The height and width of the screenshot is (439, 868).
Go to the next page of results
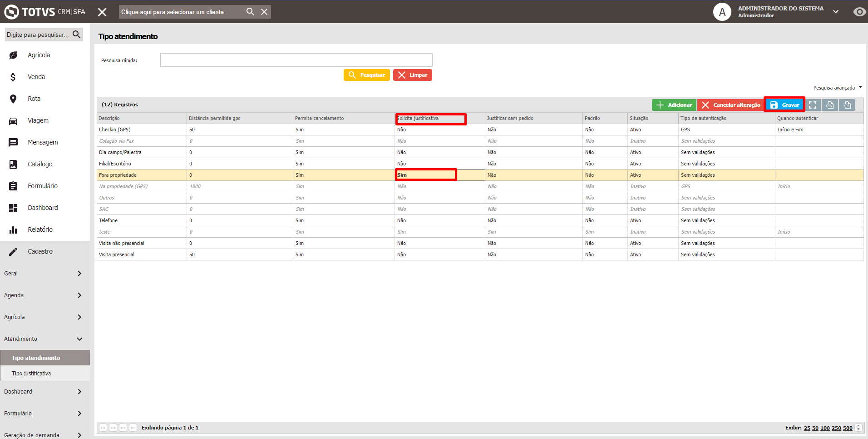(x=123, y=428)
